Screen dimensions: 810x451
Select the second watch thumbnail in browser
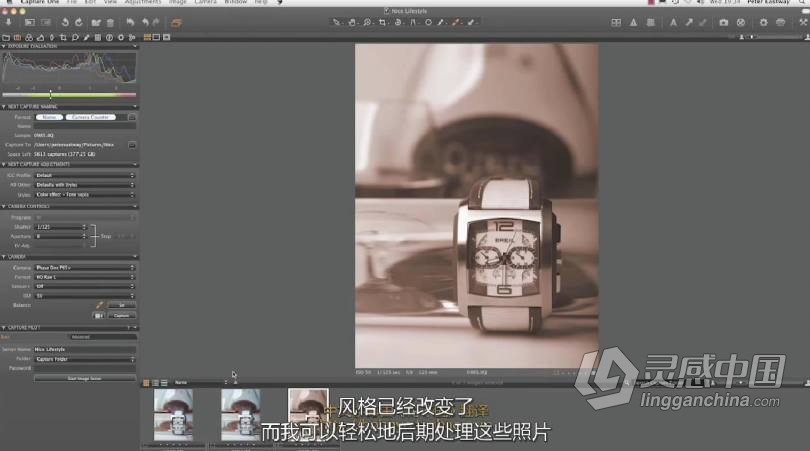point(241,415)
